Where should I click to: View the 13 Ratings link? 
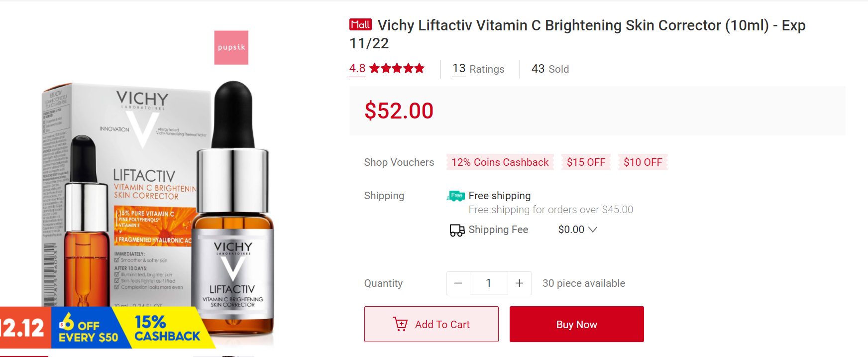pos(478,69)
